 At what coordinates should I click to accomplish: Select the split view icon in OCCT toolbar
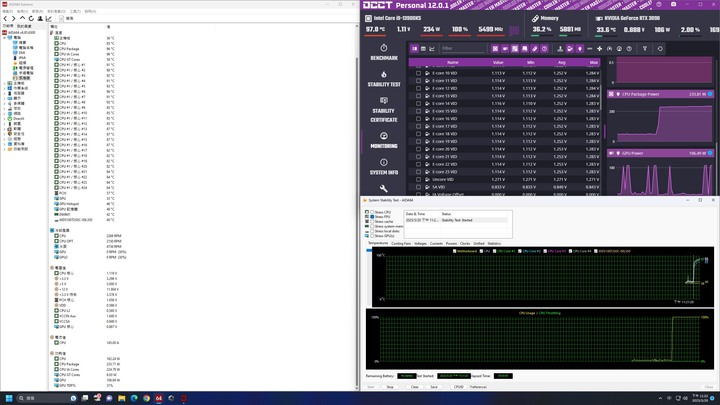pos(415,49)
